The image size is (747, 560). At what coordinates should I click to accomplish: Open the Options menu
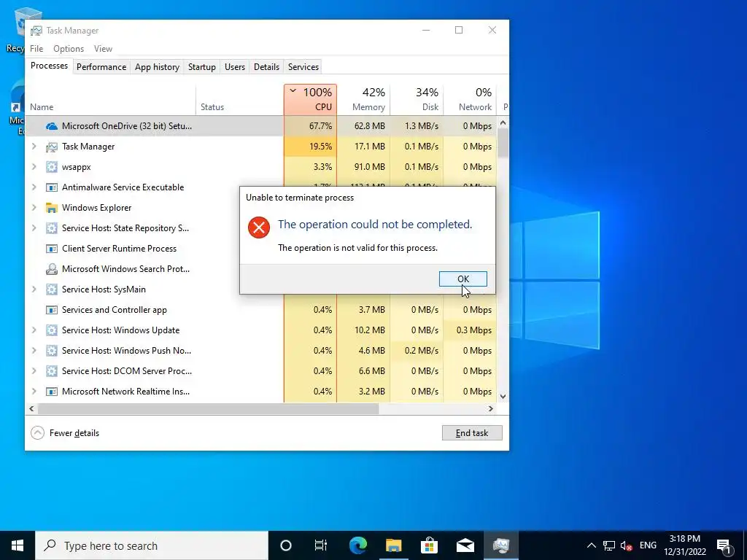(69, 49)
